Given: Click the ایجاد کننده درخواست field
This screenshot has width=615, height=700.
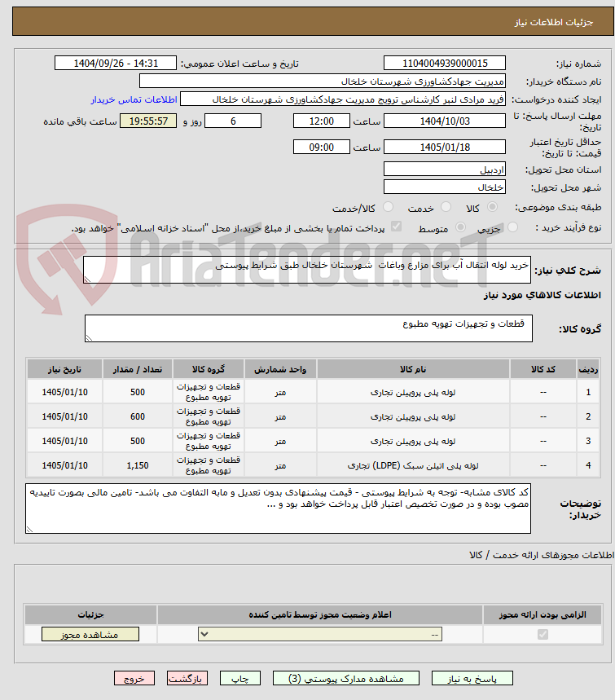Looking at the screenshot, I should 343,99.
